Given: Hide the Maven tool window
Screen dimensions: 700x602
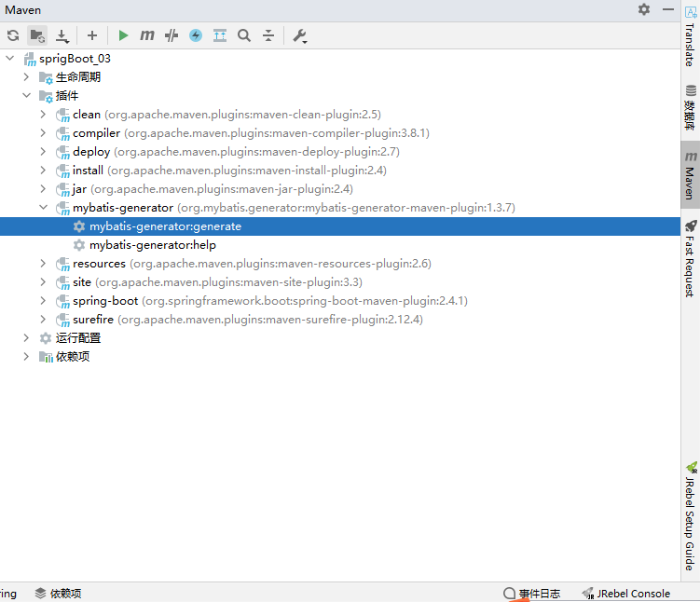Looking at the screenshot, I should tap(668, 9).
